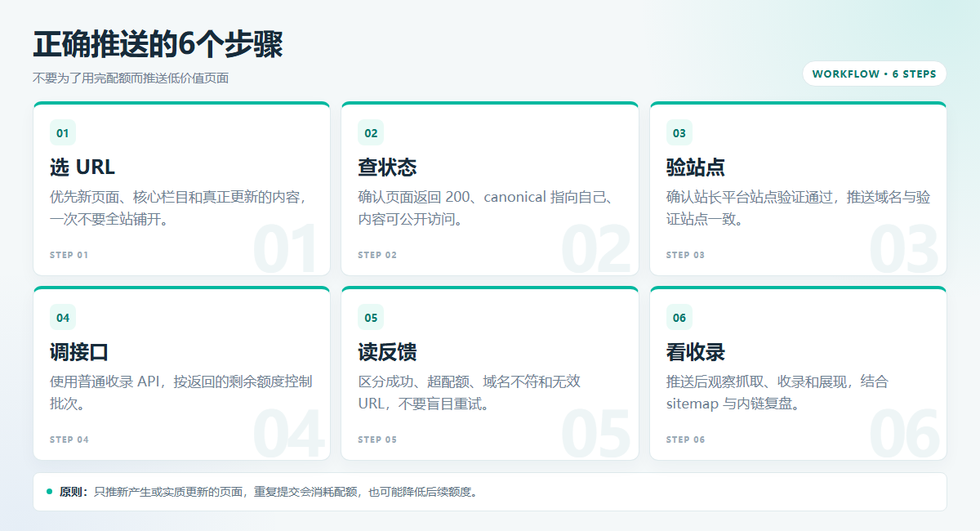
Task: Click the STEP 04 label
Action: [x=69, y=440]
